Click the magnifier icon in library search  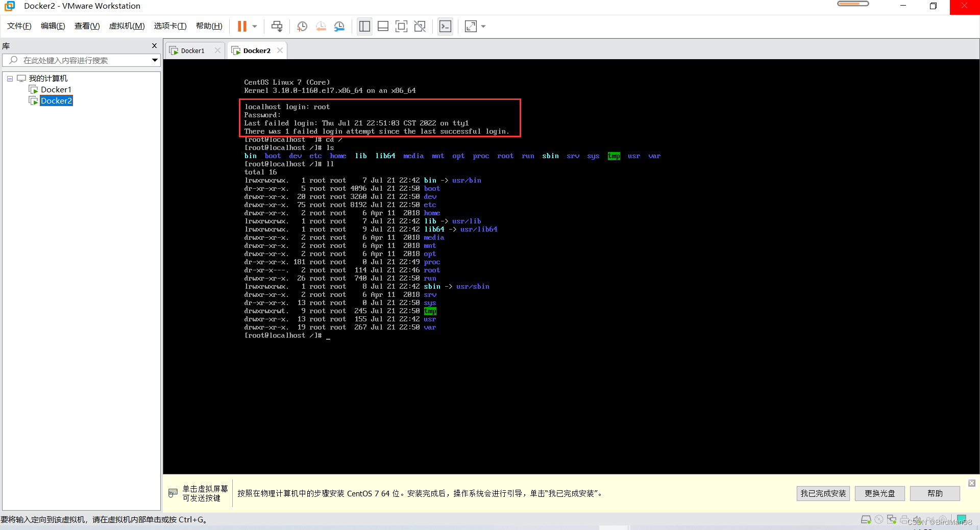(x=14, y=60)
